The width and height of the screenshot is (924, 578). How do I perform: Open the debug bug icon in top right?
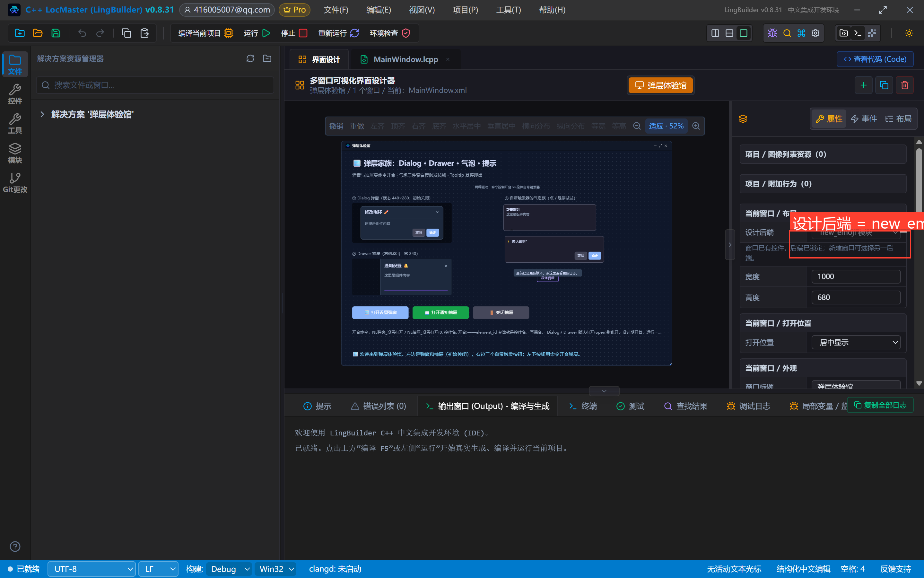click(x=772, y=33)
